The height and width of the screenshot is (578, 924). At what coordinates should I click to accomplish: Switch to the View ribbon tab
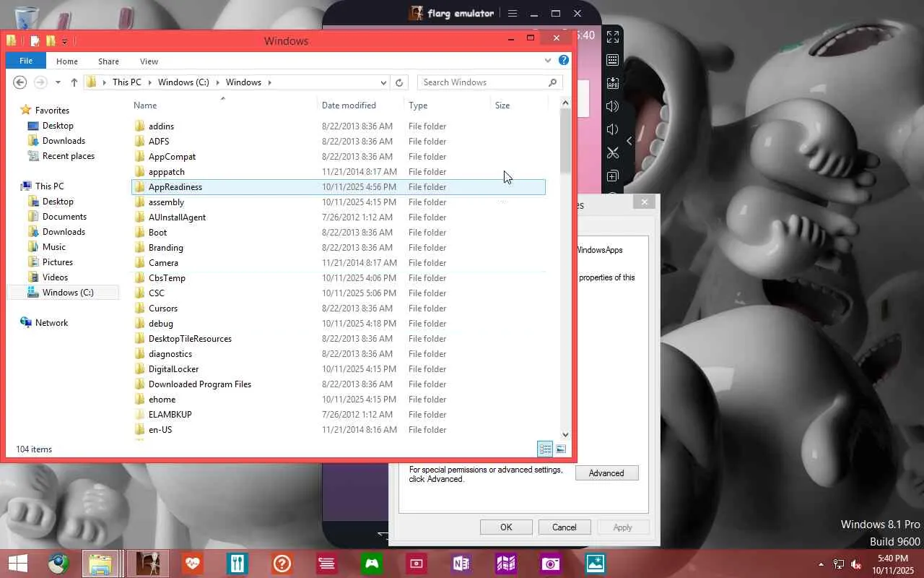(149, 61)
